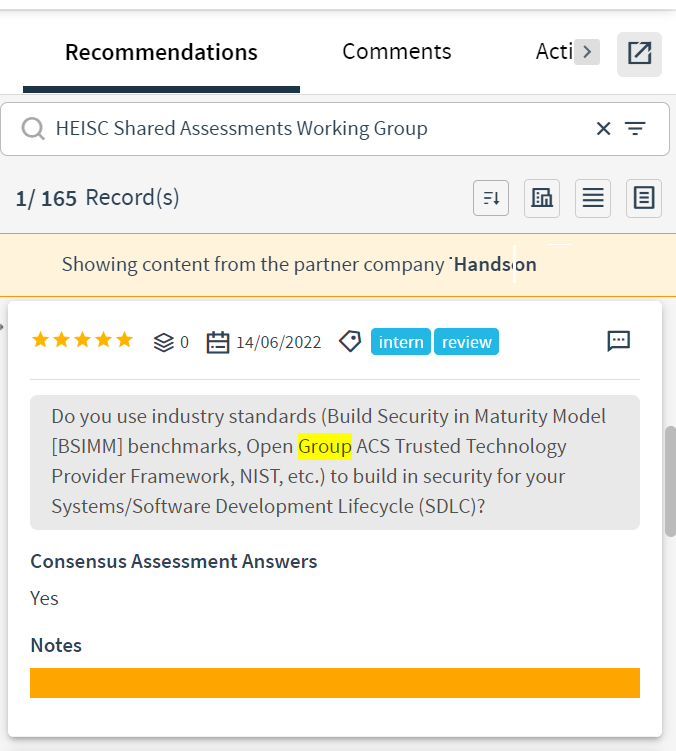676x751 pixels.
Task: Select the Recommendations tab
Action: (x=161, y=52)
